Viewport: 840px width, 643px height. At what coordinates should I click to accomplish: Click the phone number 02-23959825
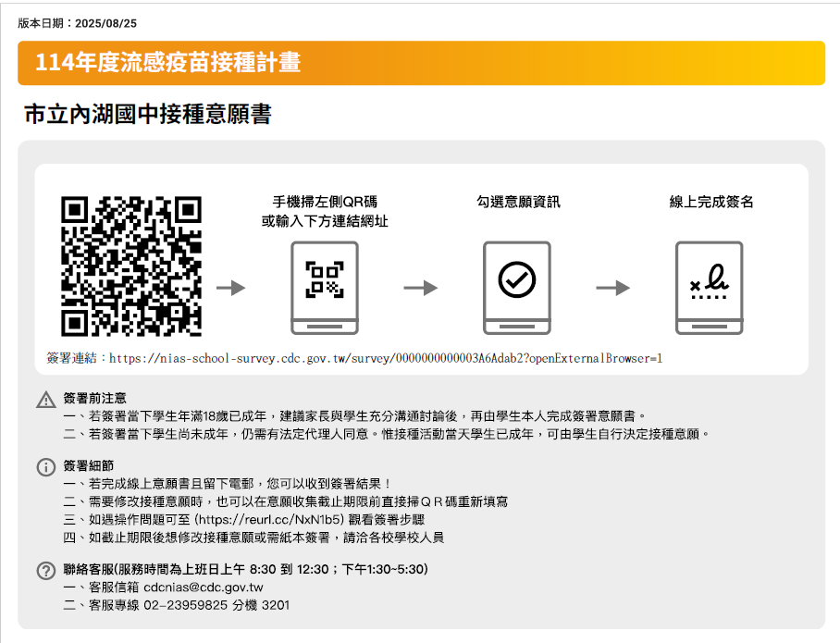[x=185, y=605]
